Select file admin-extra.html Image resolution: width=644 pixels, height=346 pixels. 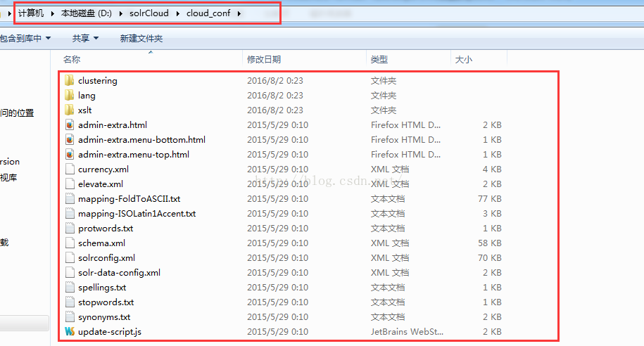[113, 124]
